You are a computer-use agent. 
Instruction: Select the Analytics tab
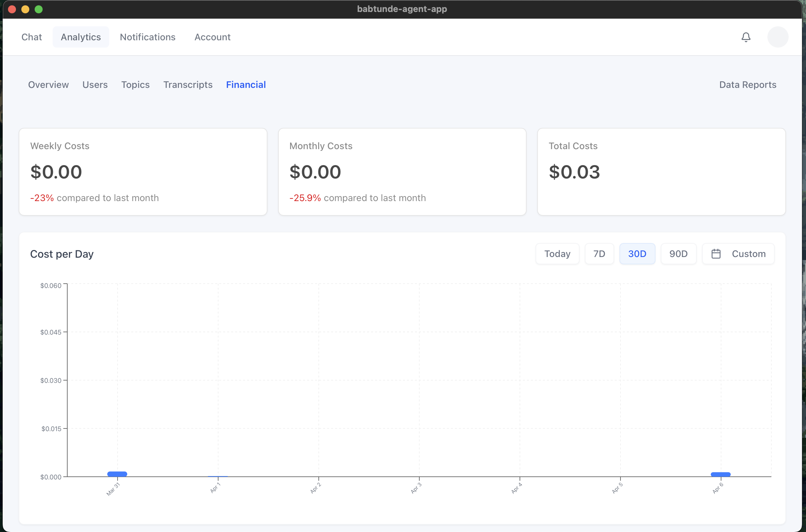pos(81,37)
